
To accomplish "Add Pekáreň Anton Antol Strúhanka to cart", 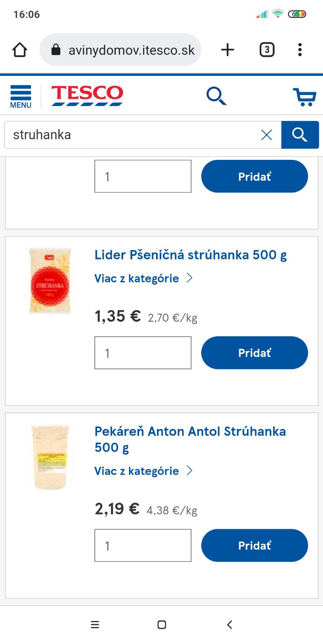I will click(254, 545).
